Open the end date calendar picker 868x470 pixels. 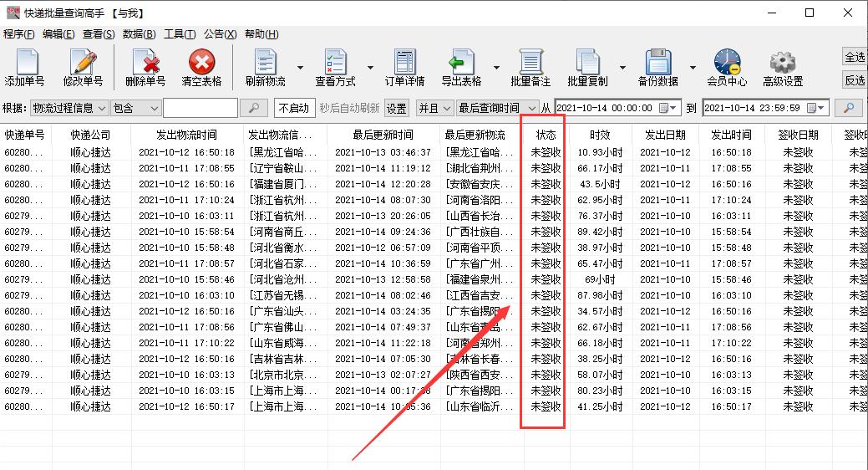coord(816,108)
